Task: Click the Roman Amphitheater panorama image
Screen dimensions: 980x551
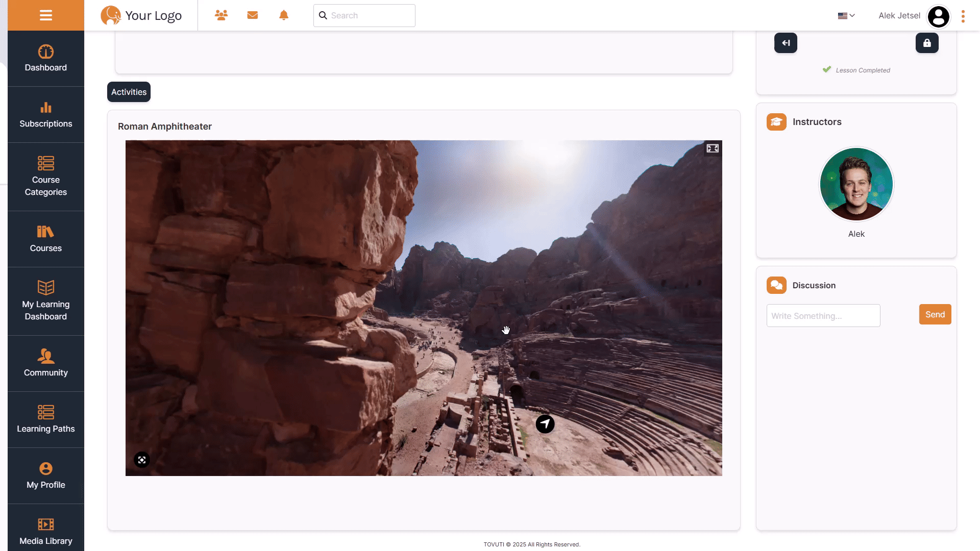Action: point(424,308)
